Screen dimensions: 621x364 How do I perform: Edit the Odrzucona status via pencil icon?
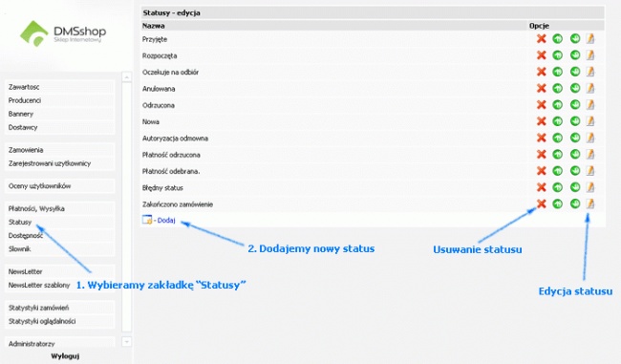590,105
